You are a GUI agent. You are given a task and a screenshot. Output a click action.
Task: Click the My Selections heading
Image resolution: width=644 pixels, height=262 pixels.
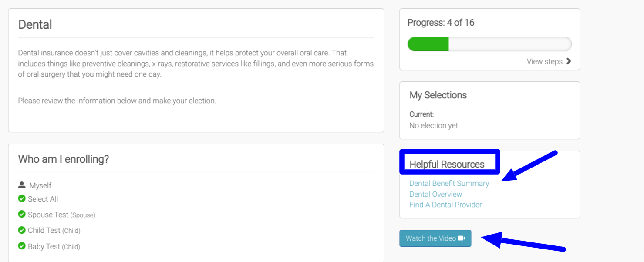point(438,95)
